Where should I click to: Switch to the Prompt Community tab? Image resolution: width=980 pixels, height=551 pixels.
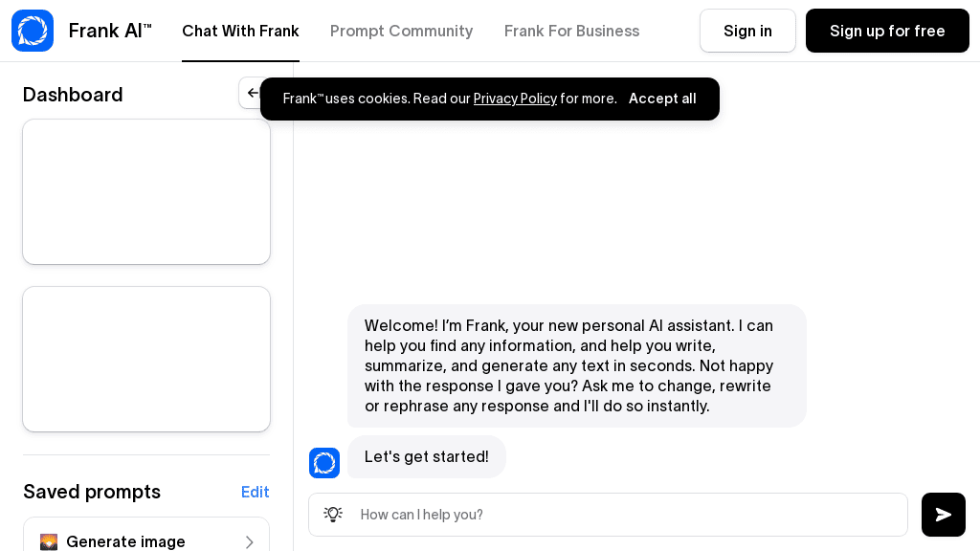click(401, 31)
